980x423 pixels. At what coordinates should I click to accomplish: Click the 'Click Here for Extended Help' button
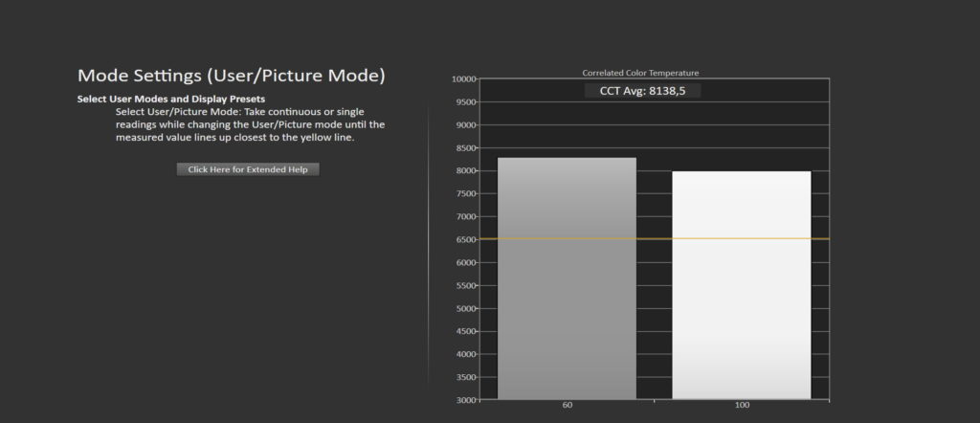tap(247, 169)
